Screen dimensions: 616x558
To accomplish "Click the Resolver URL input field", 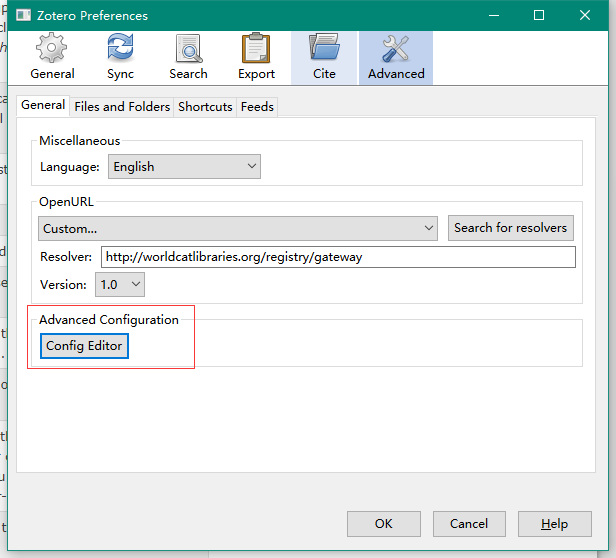I will click(338, 257).
